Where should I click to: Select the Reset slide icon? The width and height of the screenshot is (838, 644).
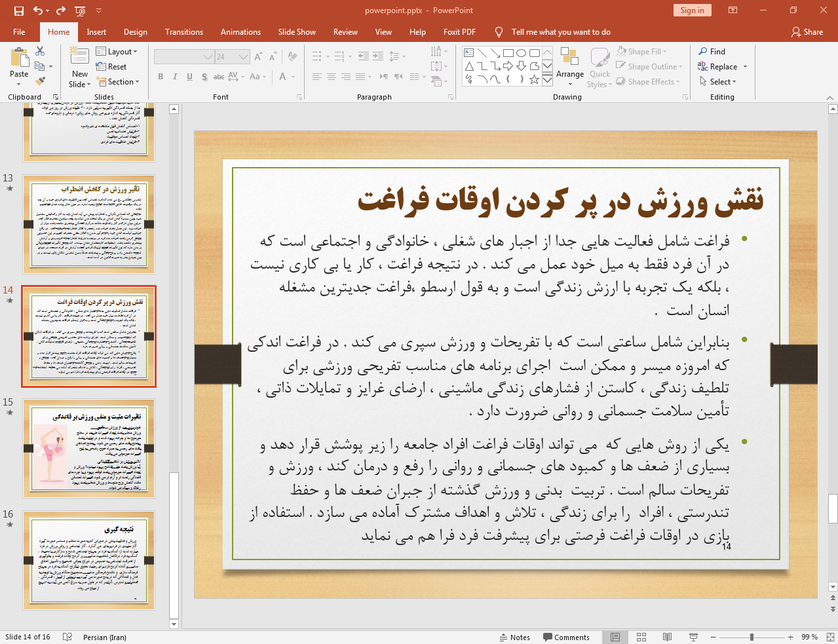[x=111, y=66]
